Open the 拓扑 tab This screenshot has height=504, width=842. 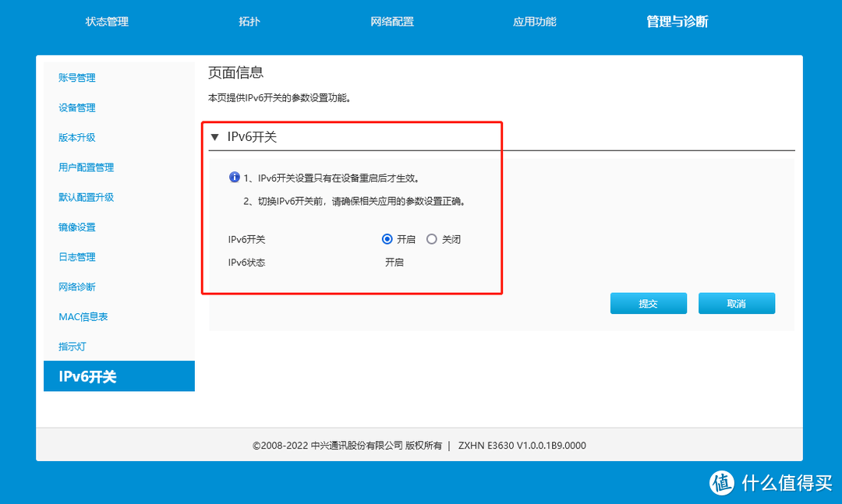[x=249, y=21]
